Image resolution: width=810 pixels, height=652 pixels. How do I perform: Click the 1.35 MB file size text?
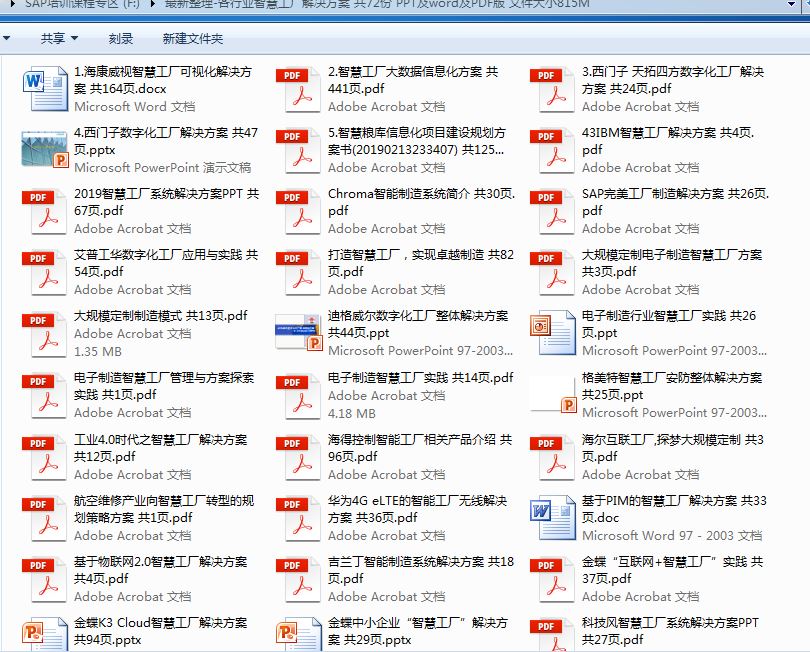point(98,352)
